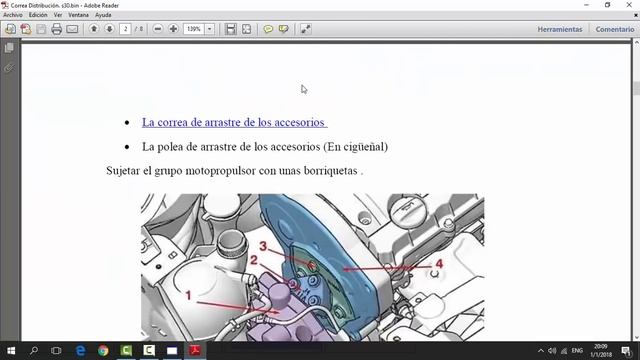Switch to Adobe Reader taskbar icon

(x=195, y=351)
